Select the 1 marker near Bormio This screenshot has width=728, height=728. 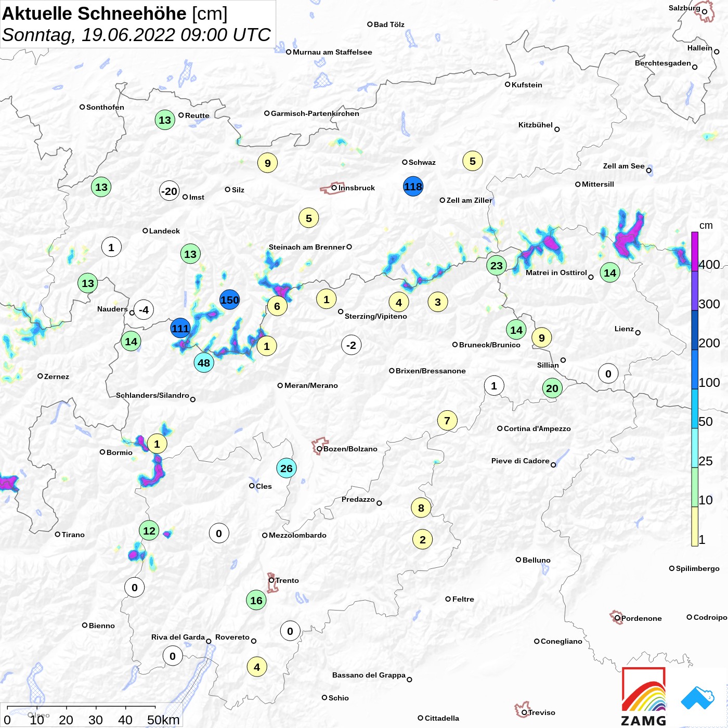pos(157,444)
